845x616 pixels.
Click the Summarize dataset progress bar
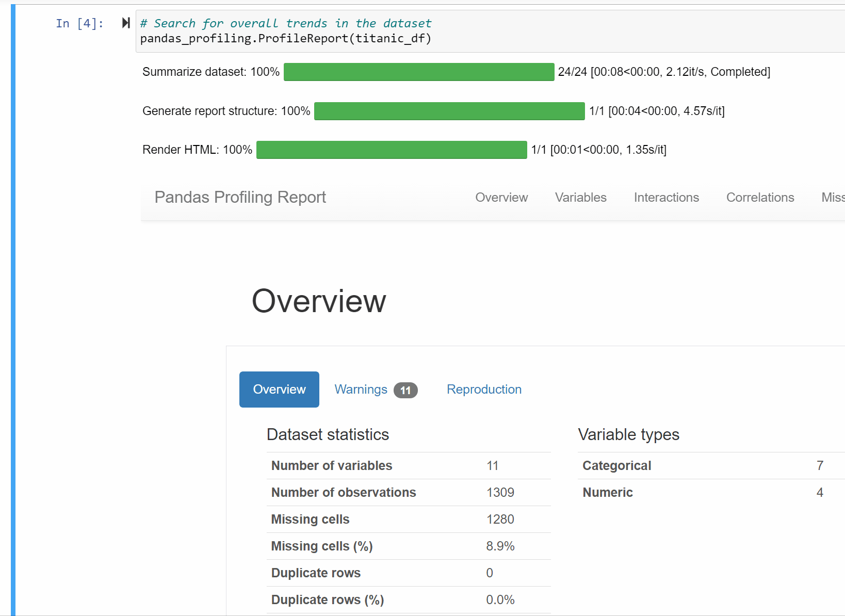(x=419, y=72)
